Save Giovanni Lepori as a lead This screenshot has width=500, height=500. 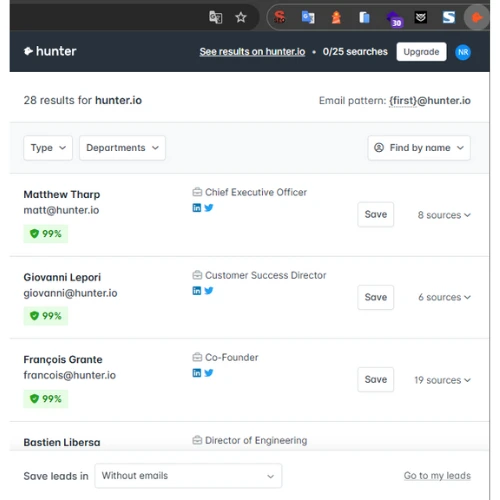pyautogui.click(x=376, y=297)
